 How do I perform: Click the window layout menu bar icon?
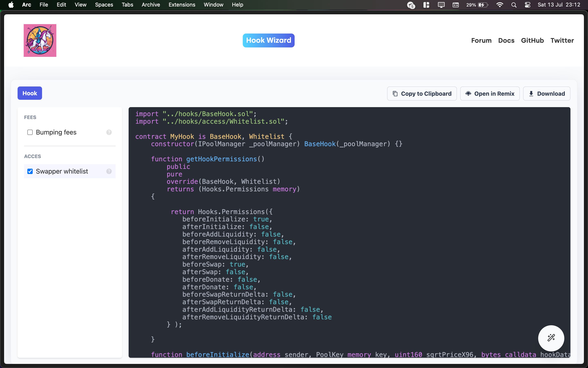click(426, 5)
